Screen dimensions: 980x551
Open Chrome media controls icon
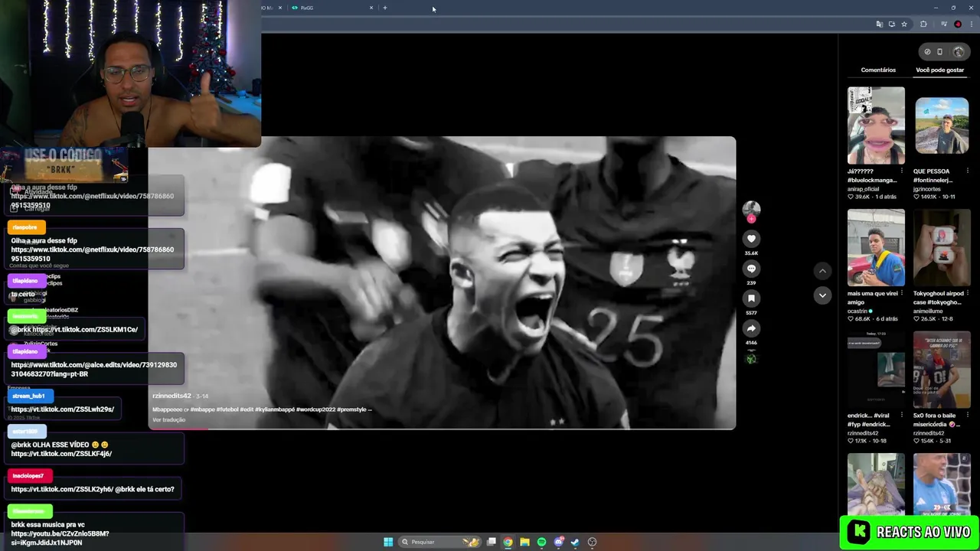pos(943,24)
